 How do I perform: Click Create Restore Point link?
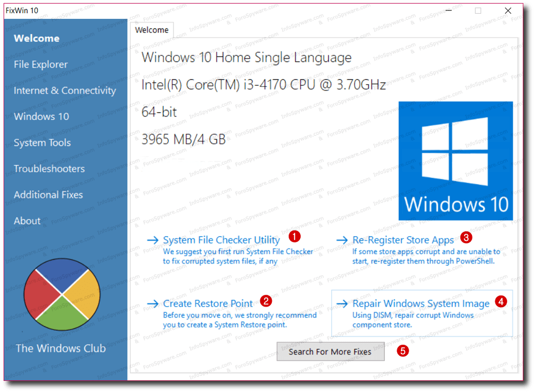click(x=208, y=303)
